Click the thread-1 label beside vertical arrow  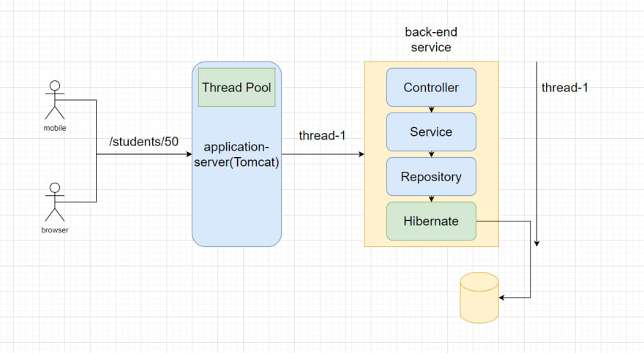(565, 87)
